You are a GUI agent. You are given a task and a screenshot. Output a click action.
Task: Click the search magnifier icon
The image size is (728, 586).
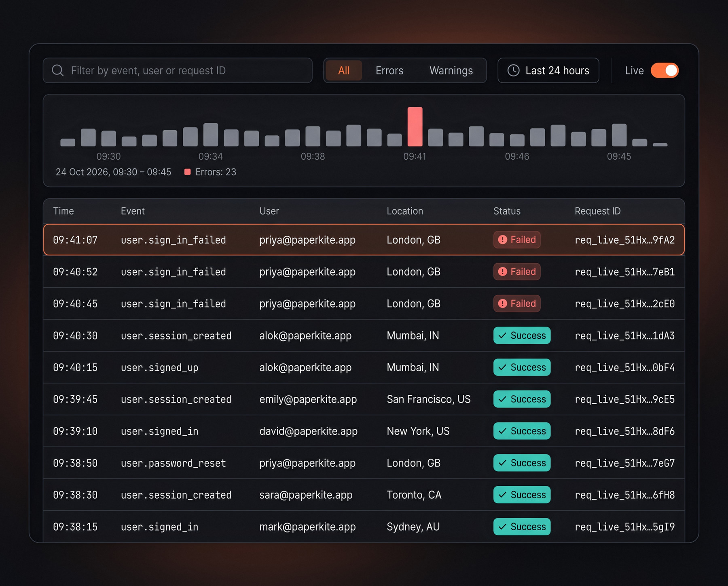click(58, 70)
